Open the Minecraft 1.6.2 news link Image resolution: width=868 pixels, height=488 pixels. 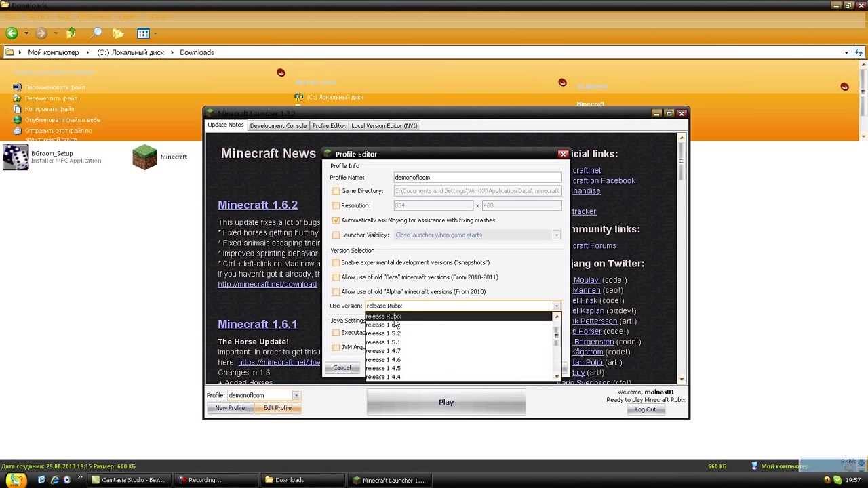click(x=258, y=205)
